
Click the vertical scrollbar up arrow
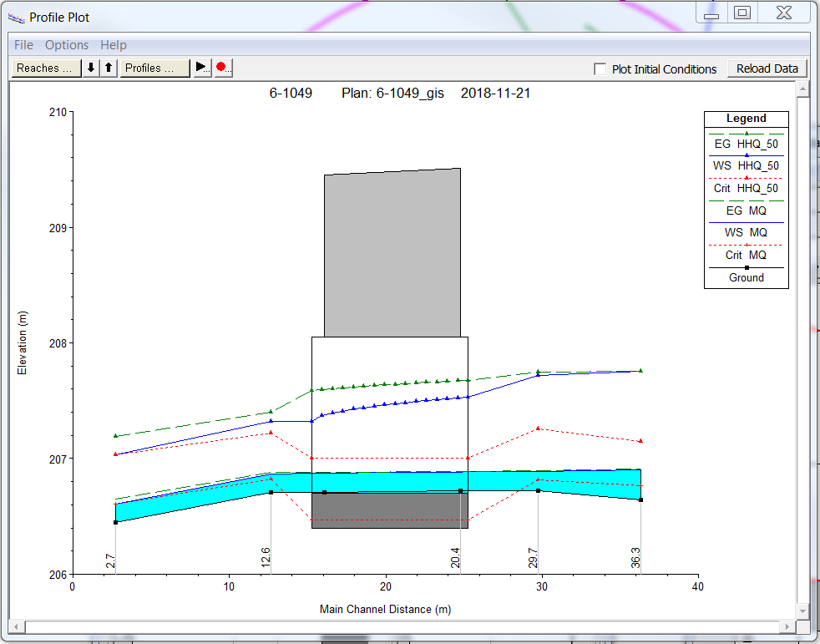pos(802,88)
